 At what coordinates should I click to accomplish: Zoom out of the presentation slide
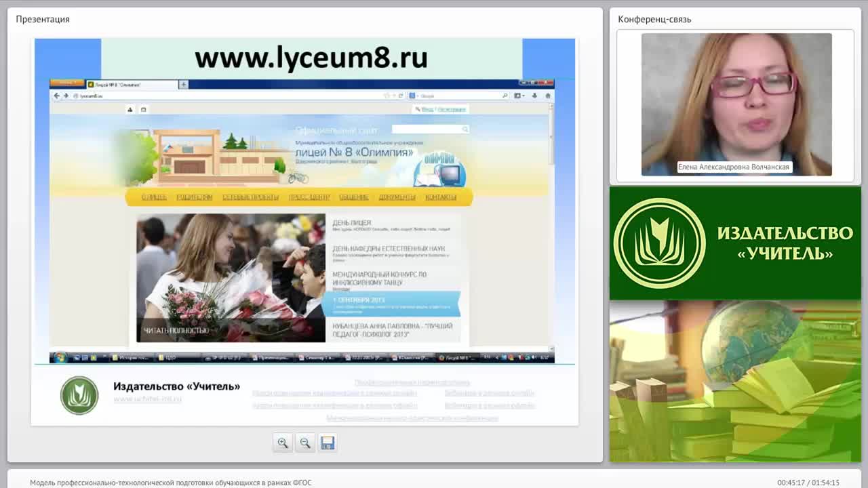click(305, 443)
